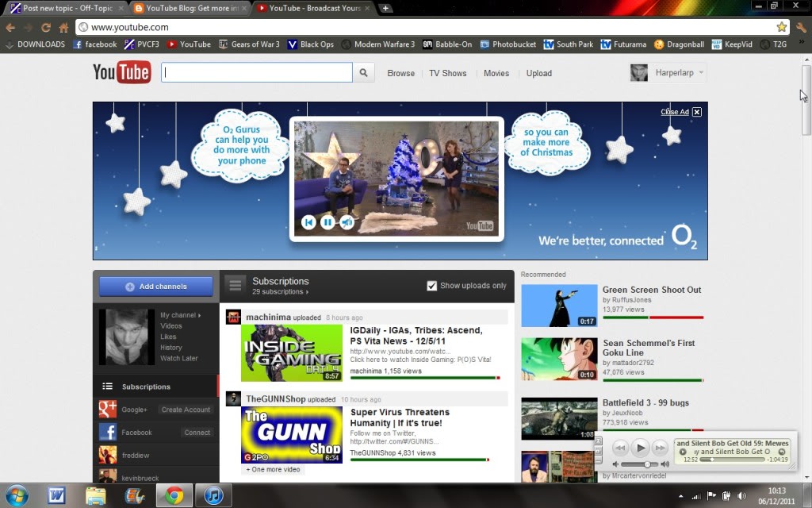
Task: Close the ad with X icon
Action: 697,112
